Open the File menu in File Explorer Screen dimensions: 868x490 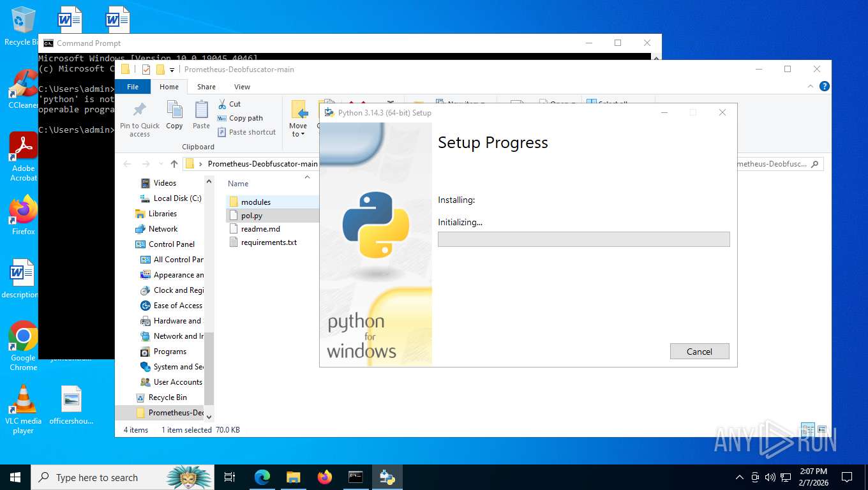point(133,87)
